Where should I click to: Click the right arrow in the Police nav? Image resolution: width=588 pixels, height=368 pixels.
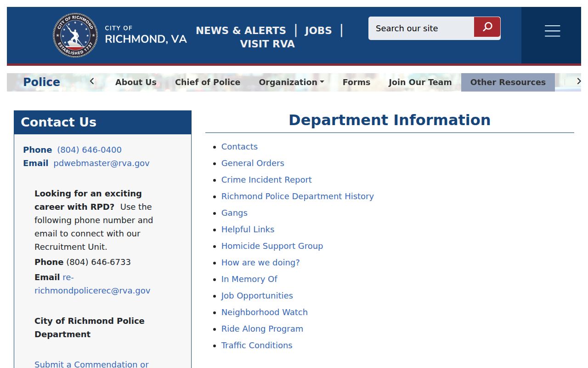pos(578,81)
